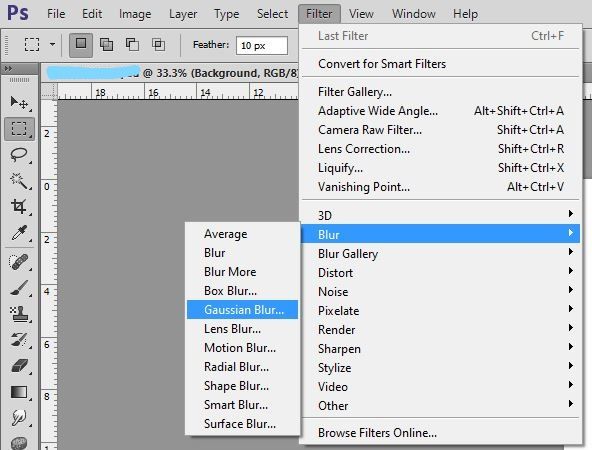Viewport: 592px width, 450px height.
Task: Select the Move tool
Action: pos(19,102)
